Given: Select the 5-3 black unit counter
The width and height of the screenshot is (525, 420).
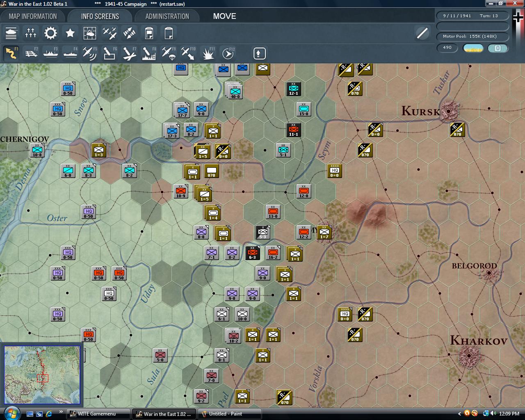Looking at the screenshot, I should click(x=262, y=232).
